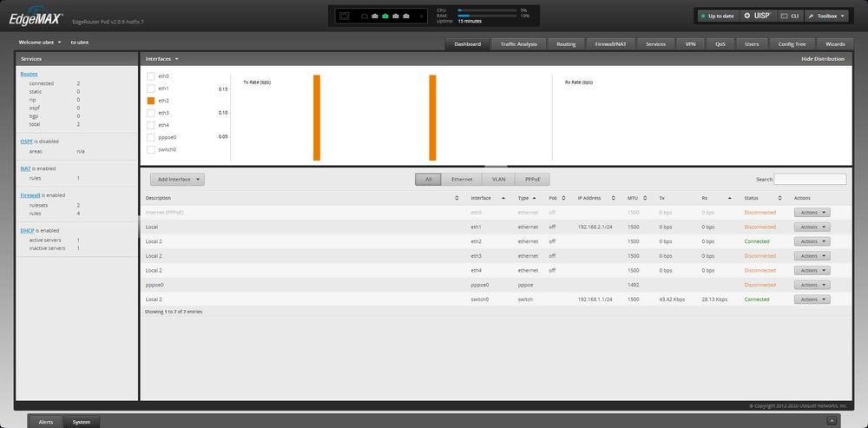Enable the eth0 chart checkbox
This screenshot has height=428, width=868.
point(150,76)
